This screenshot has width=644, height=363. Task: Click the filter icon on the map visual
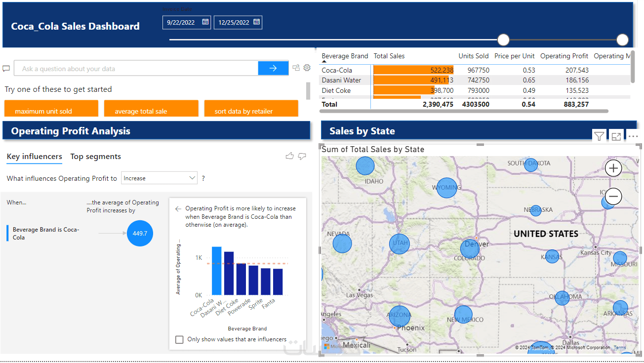599,136
